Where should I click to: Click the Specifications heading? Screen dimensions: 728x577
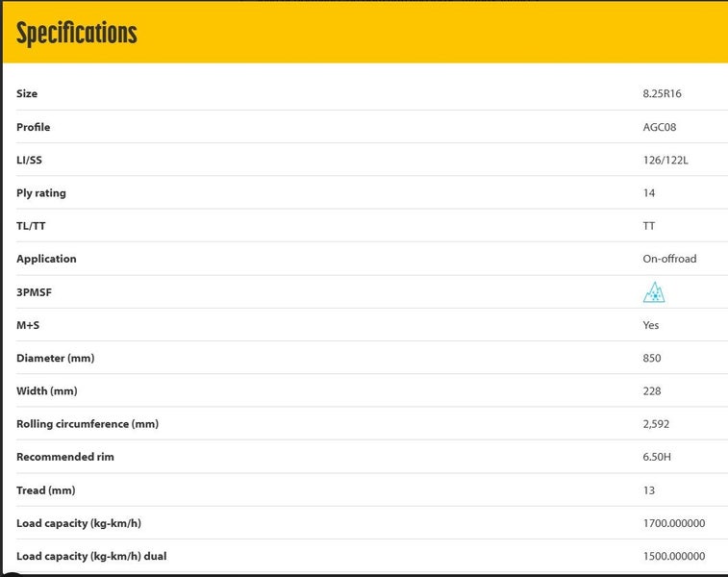(77, 34)
